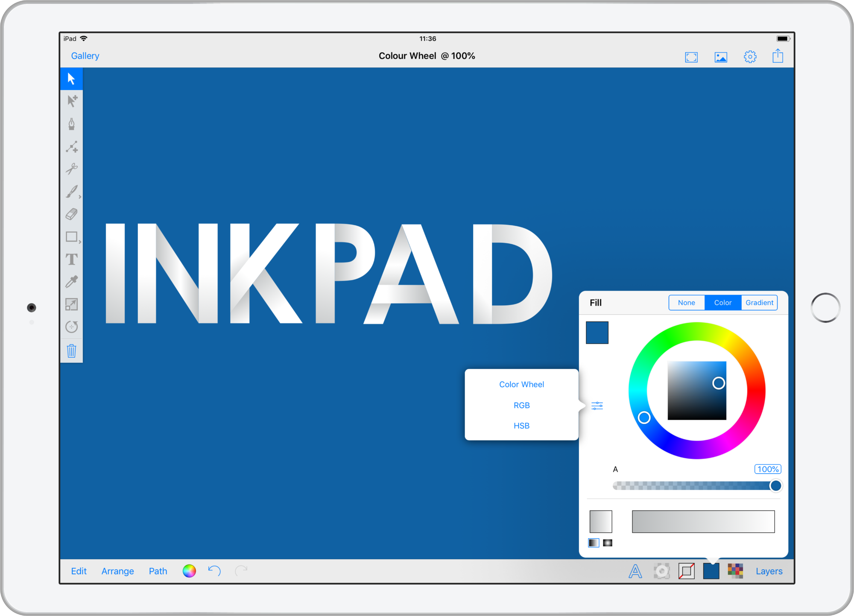Undo the last action

pyautogui.click(x=214, y=571)
